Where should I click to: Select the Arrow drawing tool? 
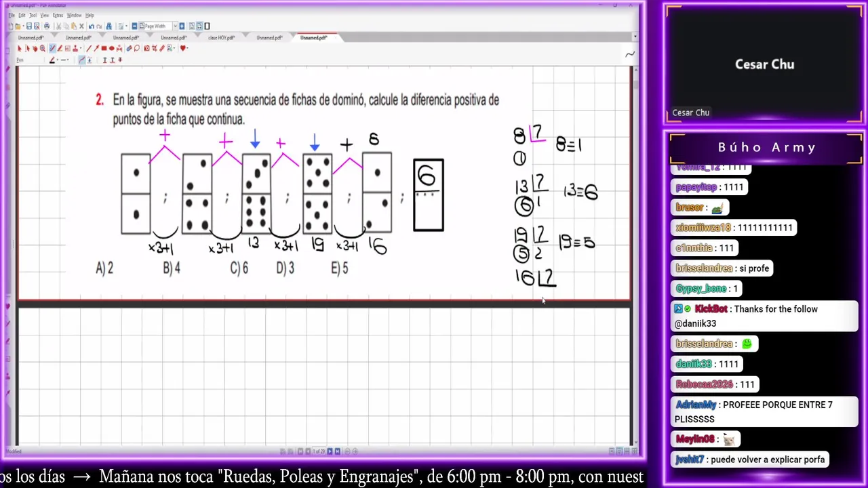coord(96,49)
